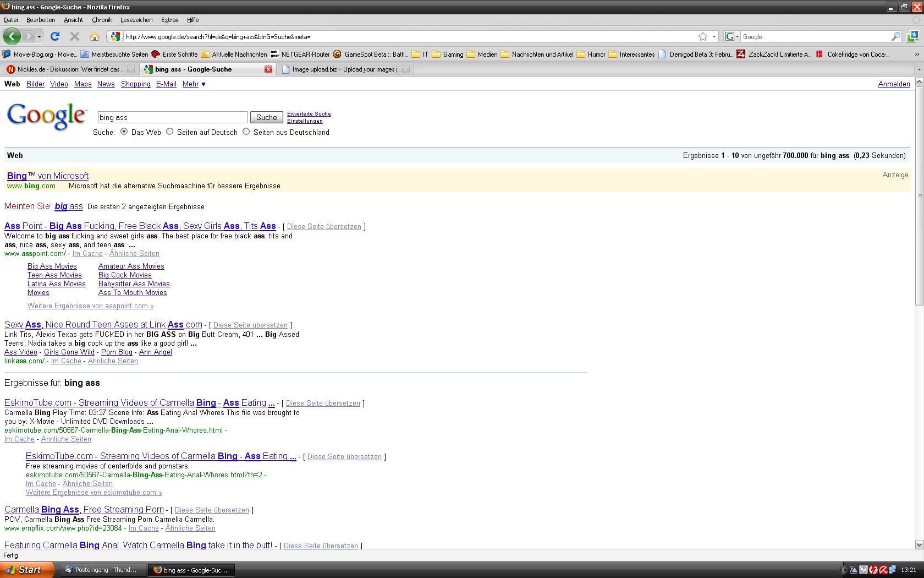Click the Anmelden link
Screen dimensions: 924x578
[x=894, y=84]
